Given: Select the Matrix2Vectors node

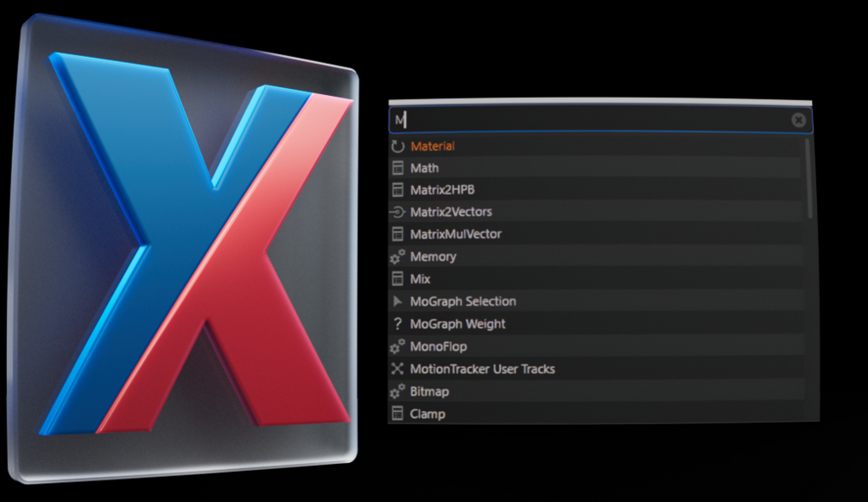Looking at the screenshot, I should [x=596, y=212].
